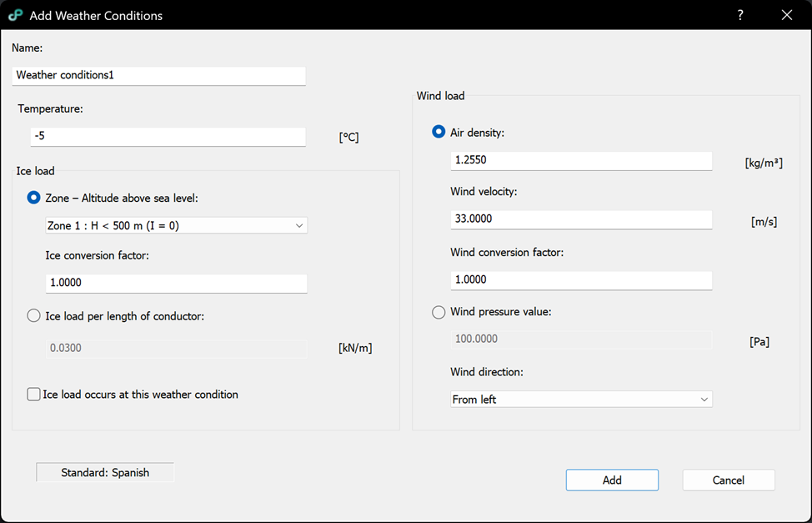Open the Zone 1 altitude dropdown
Screen dimensions: 812x523
pos(176,225)
